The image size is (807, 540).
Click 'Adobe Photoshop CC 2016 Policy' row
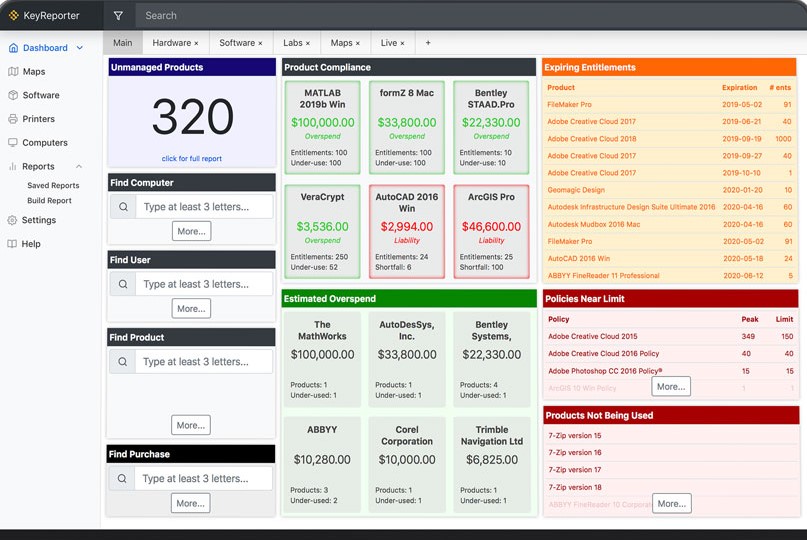click(671, 371)
